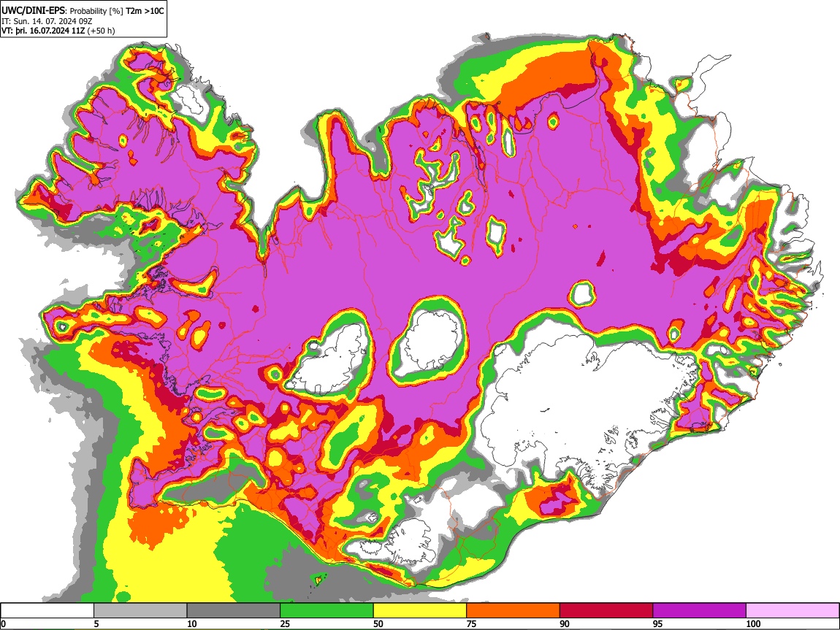Click the legend value '100'
Screen dimensions: 840x630
(x=753, y=623)
